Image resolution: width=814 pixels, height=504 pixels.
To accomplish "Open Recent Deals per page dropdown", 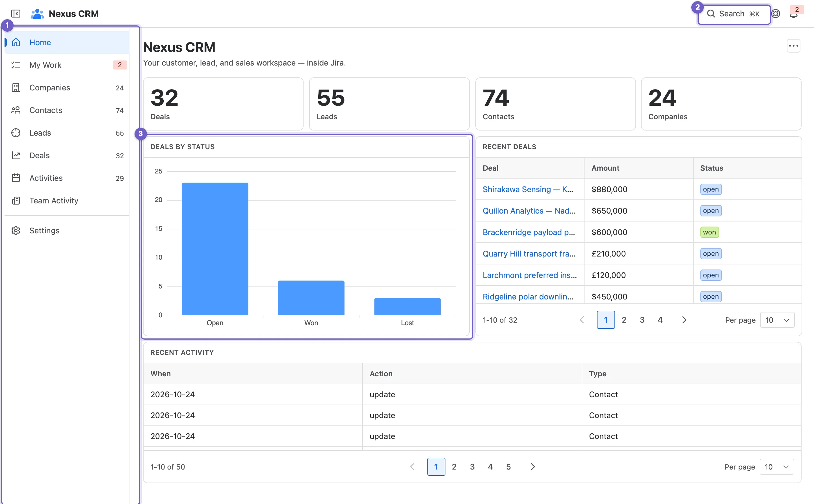I will pyautogui.click(x=777, y=320).
